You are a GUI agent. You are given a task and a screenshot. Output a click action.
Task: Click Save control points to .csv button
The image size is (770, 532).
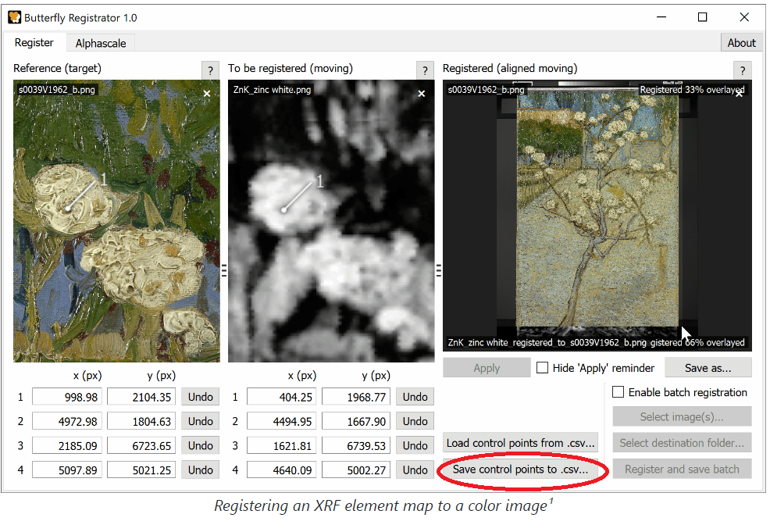pyautogui.click(x=520, y=470)
